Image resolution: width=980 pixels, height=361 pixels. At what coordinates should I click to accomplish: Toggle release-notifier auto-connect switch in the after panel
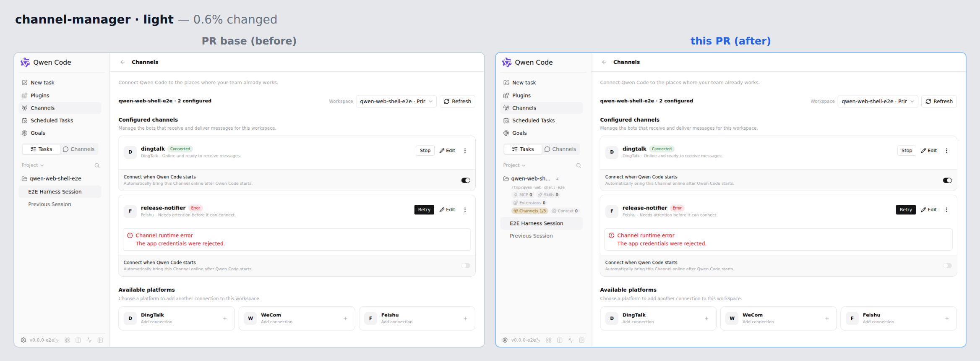pos(947,266)
